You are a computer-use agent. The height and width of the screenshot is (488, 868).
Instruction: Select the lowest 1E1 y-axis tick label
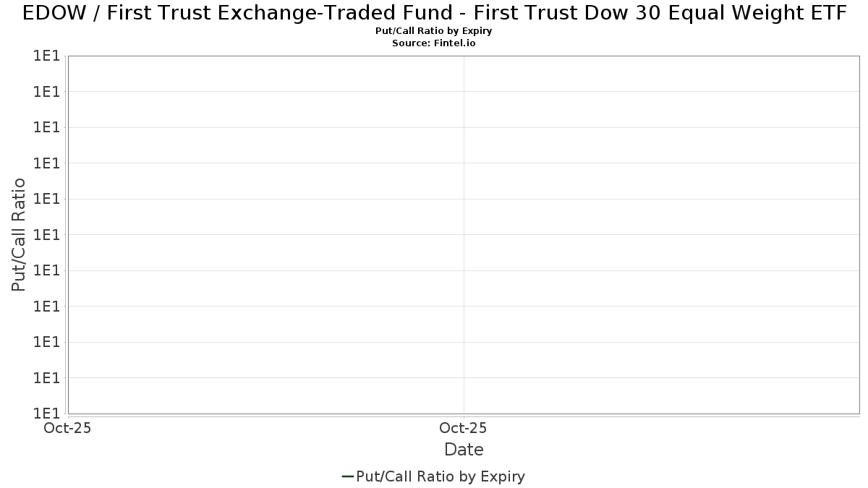pyautogui.click(x=46, y=414)
